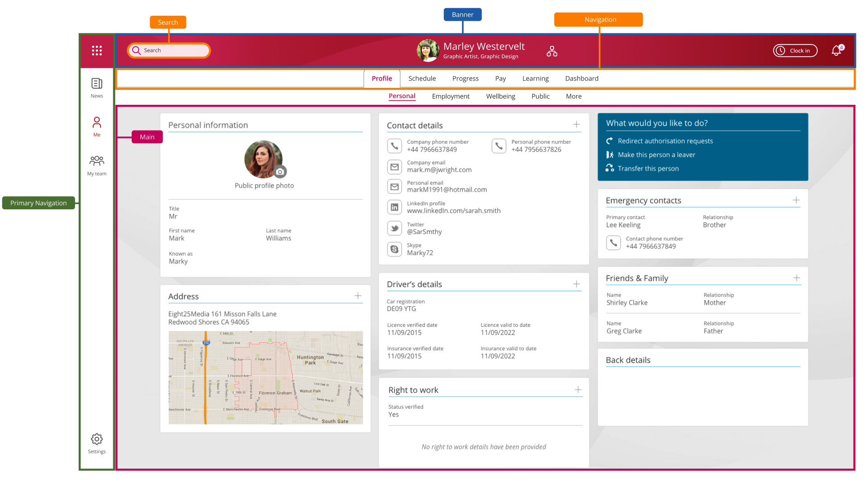The image size is (868, 483).
Task: Click personal email markM1991@hotmail.com
Action: point(447,190)
